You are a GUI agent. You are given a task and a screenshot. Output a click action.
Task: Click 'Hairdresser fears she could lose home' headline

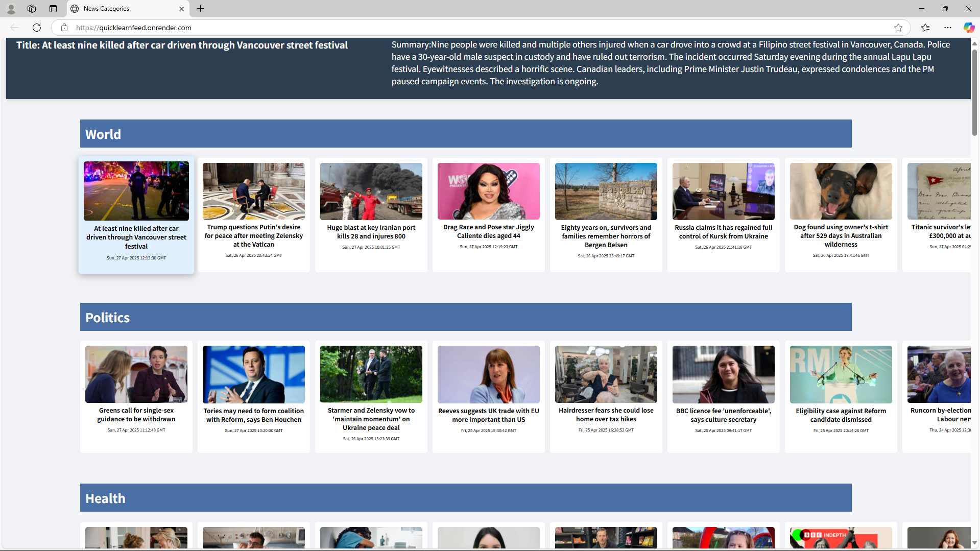coord(606,415)
